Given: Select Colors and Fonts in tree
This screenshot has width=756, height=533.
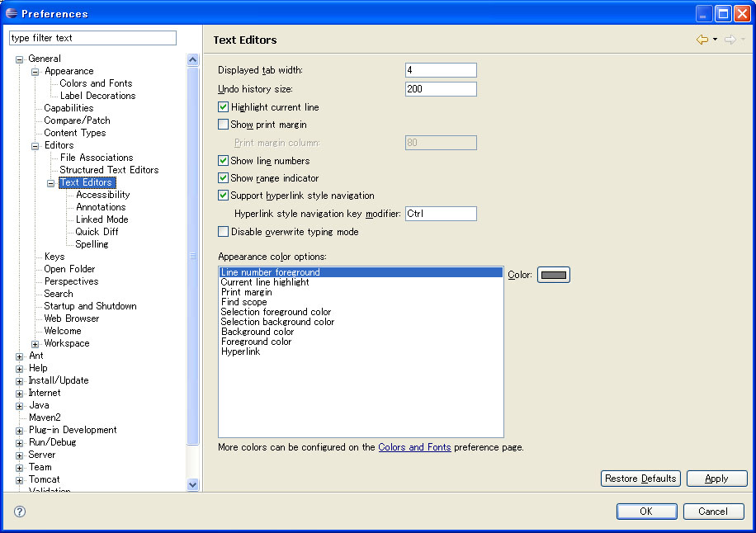Looking at the screenshot, I should [96, 83].
